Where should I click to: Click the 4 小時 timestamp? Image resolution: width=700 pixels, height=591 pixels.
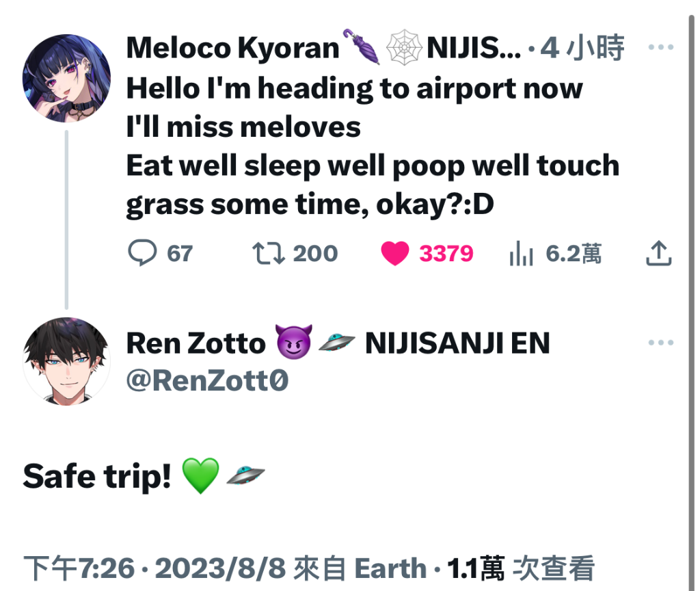[582, 47]
